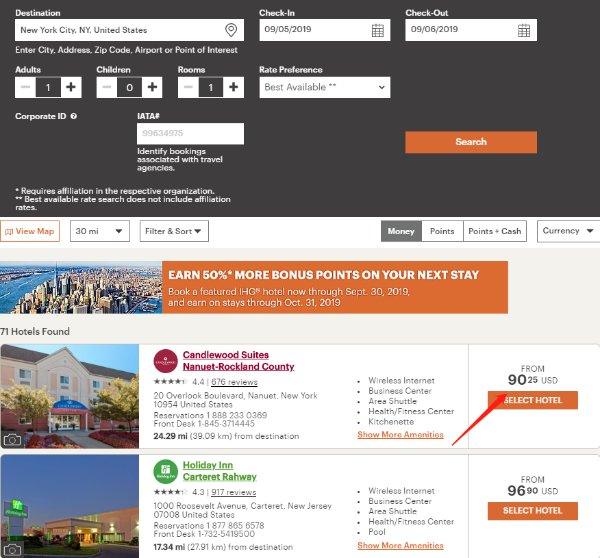Viewport: 600px width, 558px height.
Task: Expand the Rate Preference dropdown
Action: (325, 87)
